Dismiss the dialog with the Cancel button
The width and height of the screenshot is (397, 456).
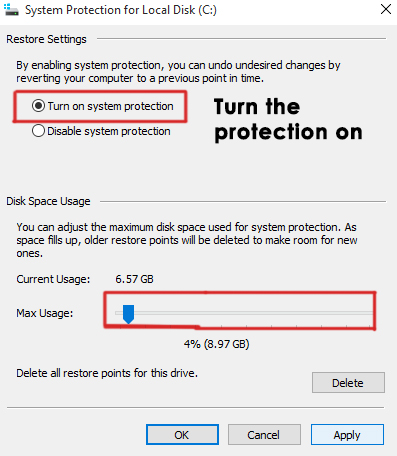[x=264, y=435]
